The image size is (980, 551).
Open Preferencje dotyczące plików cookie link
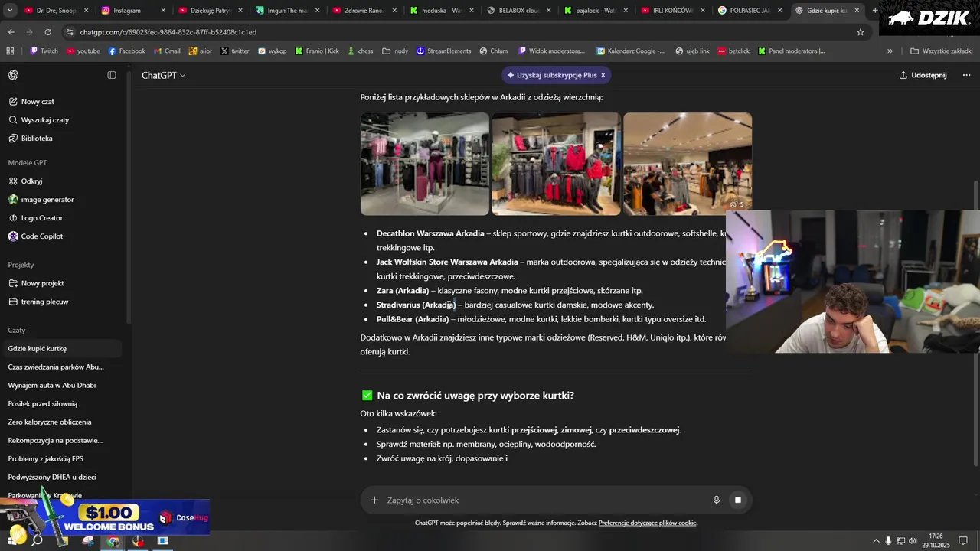click(648, 523)
